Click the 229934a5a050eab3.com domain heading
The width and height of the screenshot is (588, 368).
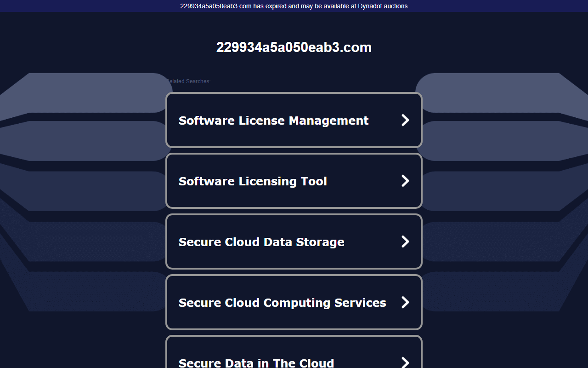pyautogui.click(x=294, y=47)
